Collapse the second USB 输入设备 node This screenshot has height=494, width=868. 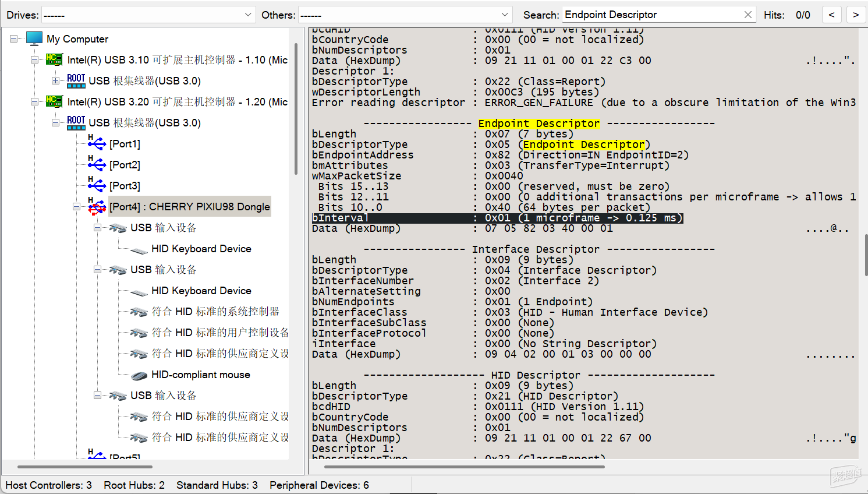(x=97, y=270)
